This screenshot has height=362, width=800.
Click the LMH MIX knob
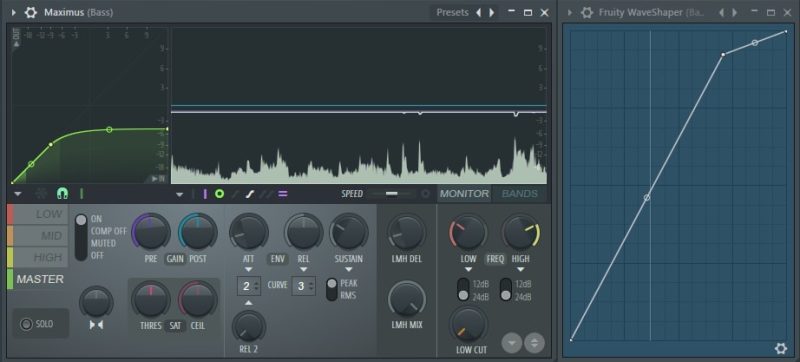click(x=407, y=299)
